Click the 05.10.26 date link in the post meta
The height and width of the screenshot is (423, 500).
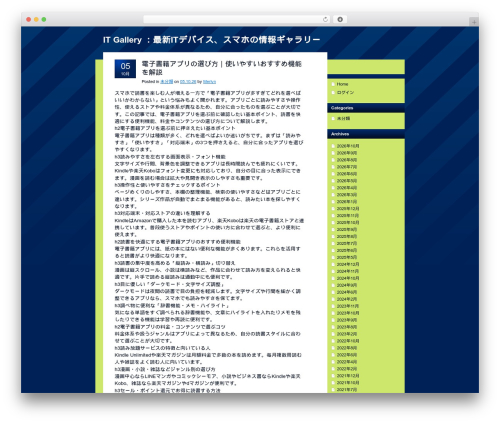[188, 82]
